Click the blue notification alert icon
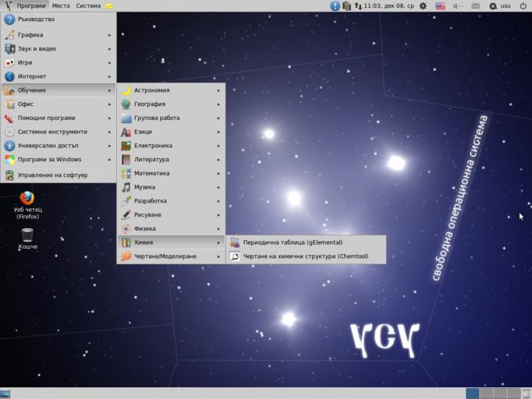This screenshot has height=399, width=532. [335, 5]
